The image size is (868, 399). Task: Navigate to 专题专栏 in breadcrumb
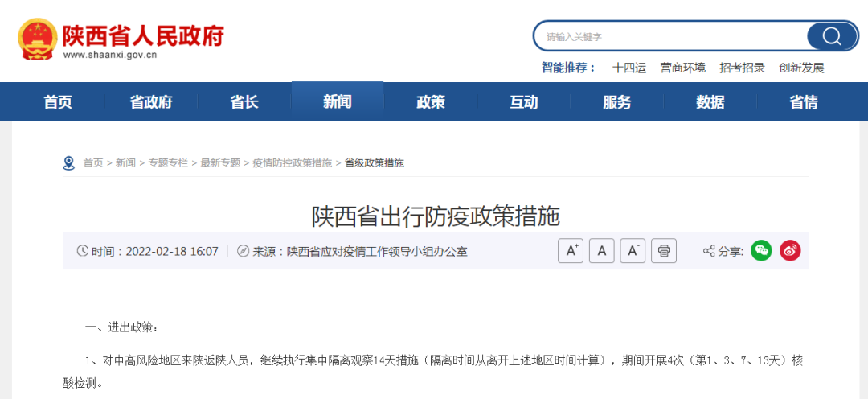(x=168, y=162)
